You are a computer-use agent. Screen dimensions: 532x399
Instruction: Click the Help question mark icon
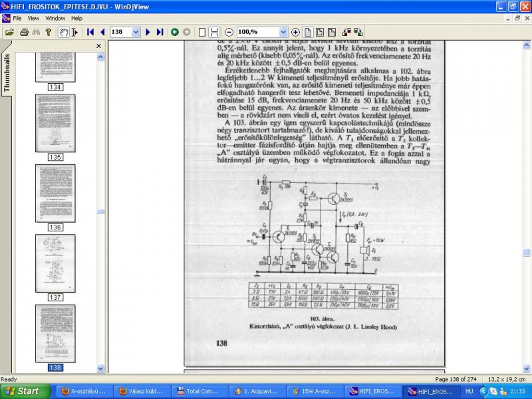tap(48, 32)
